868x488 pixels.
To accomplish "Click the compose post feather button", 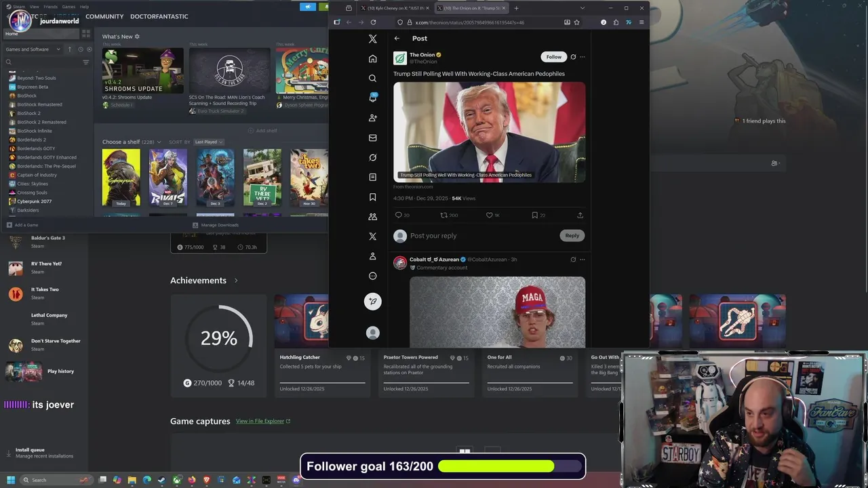I will tap(372, 302).
